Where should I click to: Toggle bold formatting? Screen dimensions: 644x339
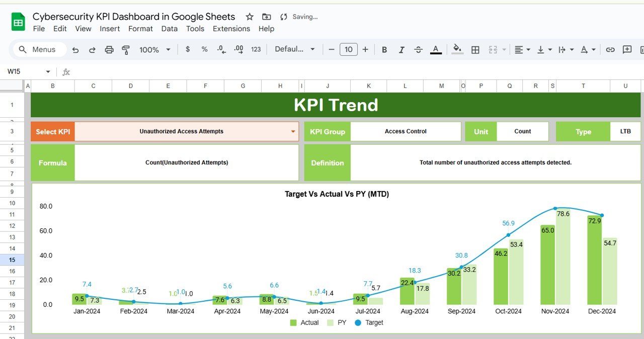coord(384,49)
